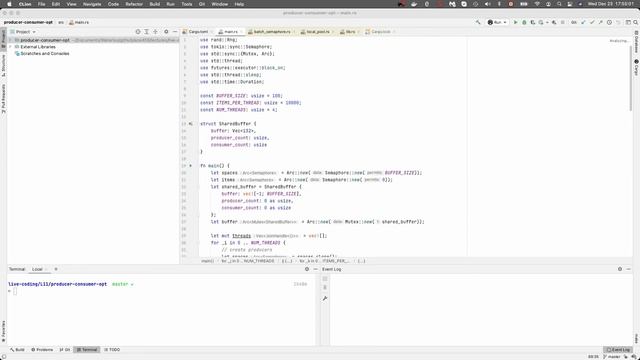
Task: Open the Database tool window on right
Action: tap(636, 41)
